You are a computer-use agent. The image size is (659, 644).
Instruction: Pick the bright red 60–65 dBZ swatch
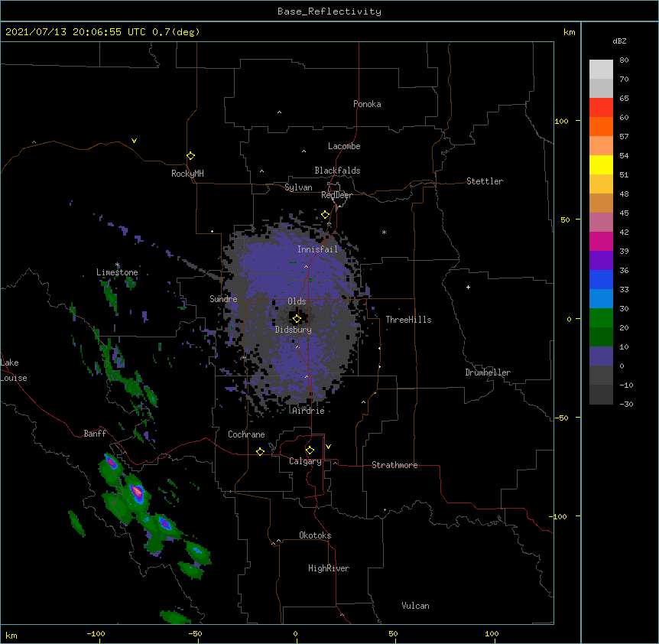tap(601, 107)
